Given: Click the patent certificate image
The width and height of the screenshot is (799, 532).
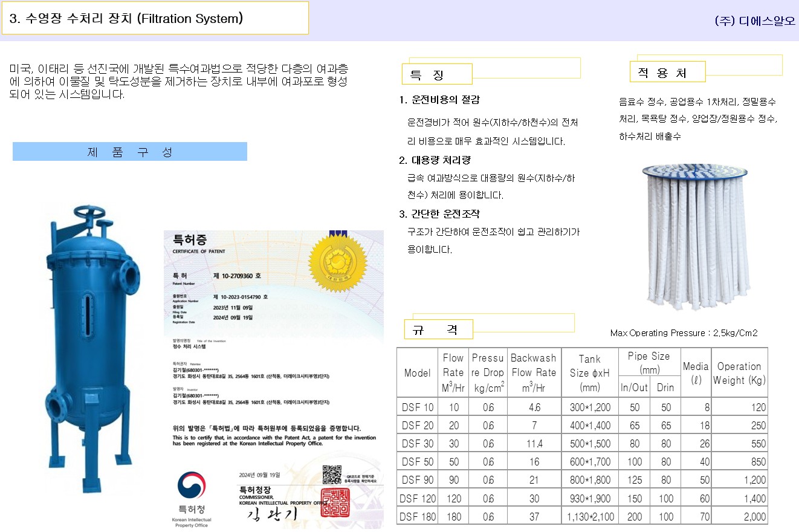Looking at the screenshot, I should tap(274, 380).
